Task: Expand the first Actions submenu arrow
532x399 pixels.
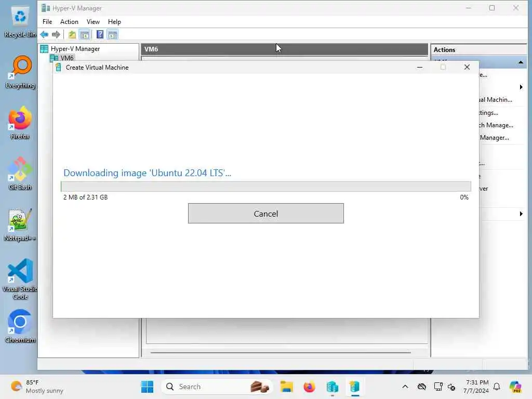Action: click(x=521, y=87)
